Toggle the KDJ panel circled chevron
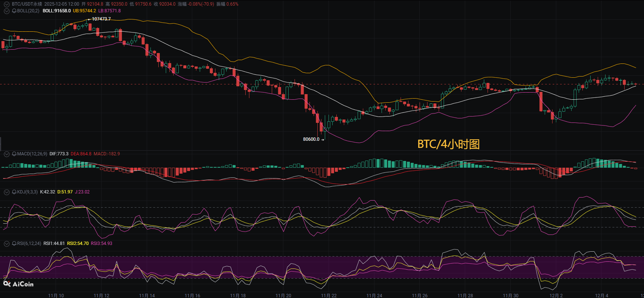 [6, 192]
